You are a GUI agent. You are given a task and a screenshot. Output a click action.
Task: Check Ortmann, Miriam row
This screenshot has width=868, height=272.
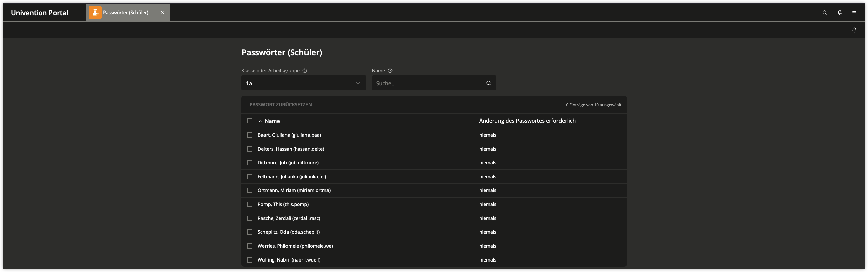coord(250,190)
